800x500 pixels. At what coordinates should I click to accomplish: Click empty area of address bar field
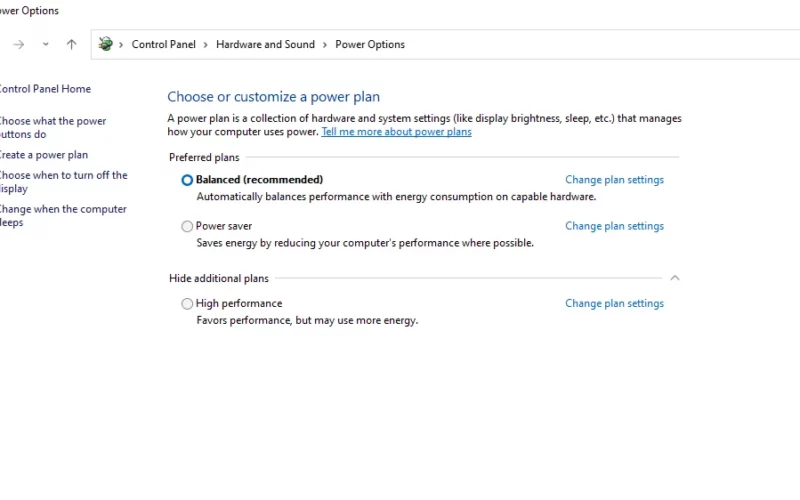[x=602, y=44]
